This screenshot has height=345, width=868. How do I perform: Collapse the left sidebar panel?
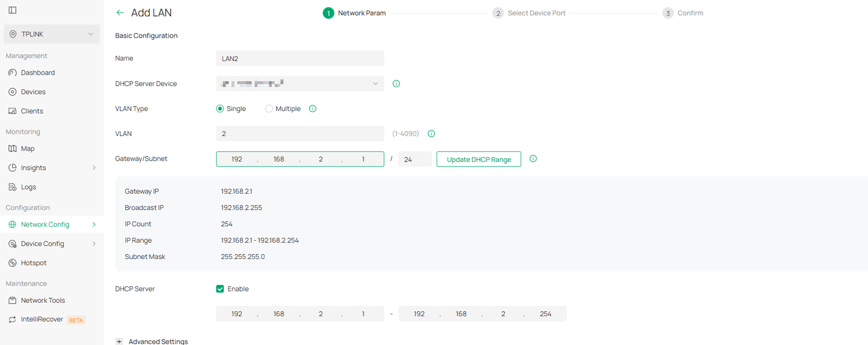tap(13, 10)
